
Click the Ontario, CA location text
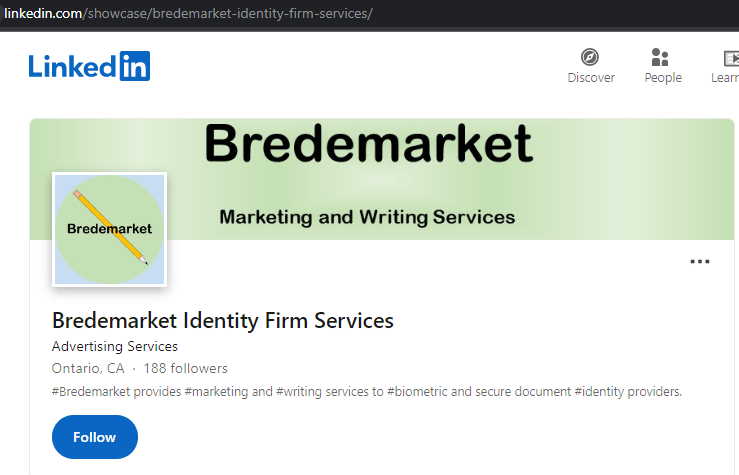(88, 369)
